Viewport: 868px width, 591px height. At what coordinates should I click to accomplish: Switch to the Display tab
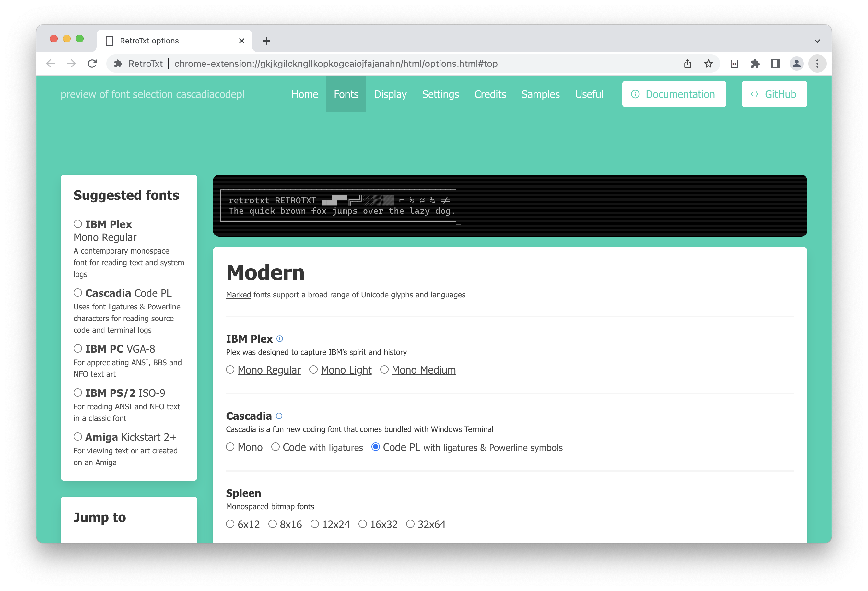(390, 94)
